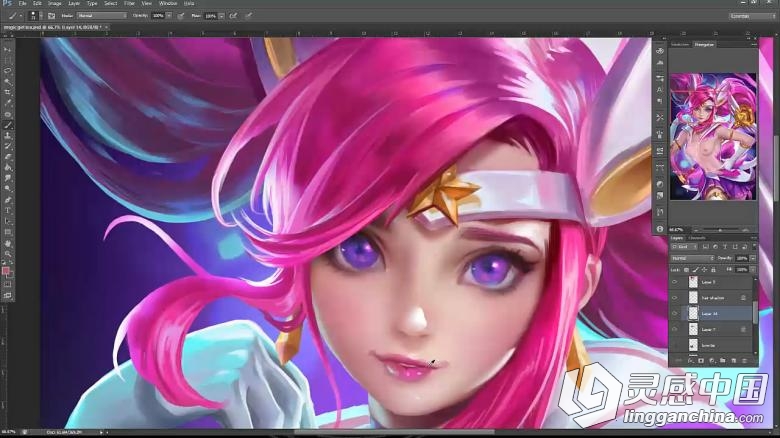Screen dimensions: 780x438
Task: Click the swap foreground and background colors icon
Action: pos(10,263)
